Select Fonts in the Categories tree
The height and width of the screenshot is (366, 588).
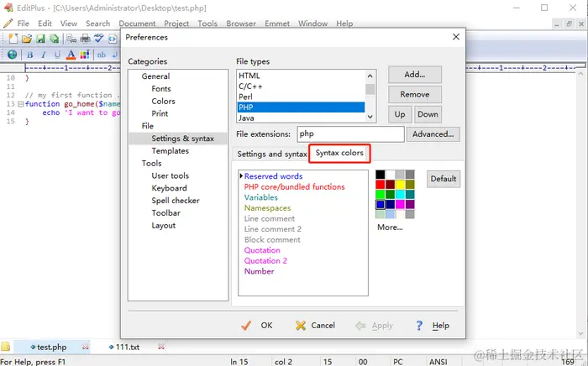click(x=161, y=89)
